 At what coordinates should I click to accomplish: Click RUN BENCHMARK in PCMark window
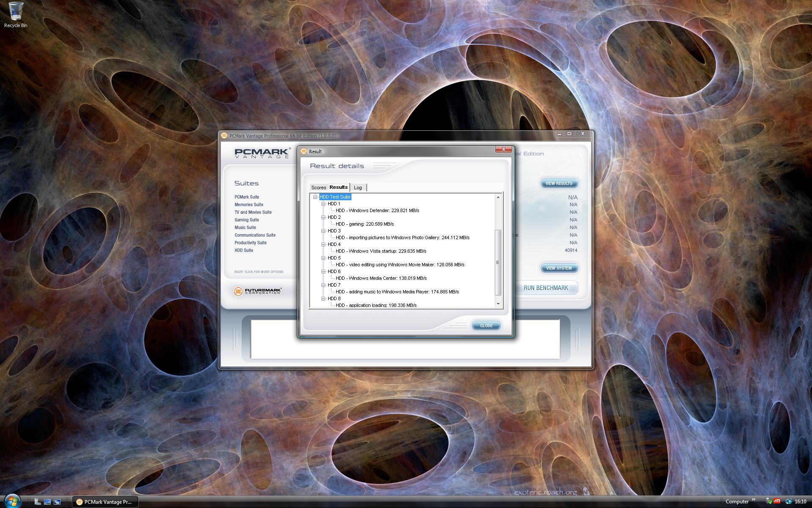pyautogui.click(x=546, y=288)
